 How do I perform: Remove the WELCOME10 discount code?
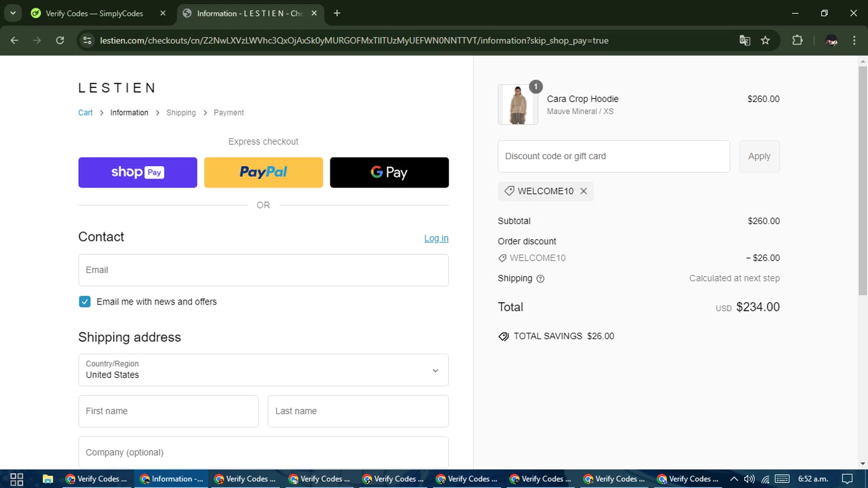(583, 191)
